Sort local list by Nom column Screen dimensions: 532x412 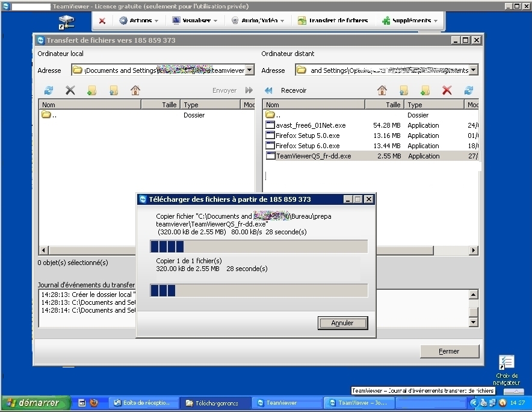[90, 105]
